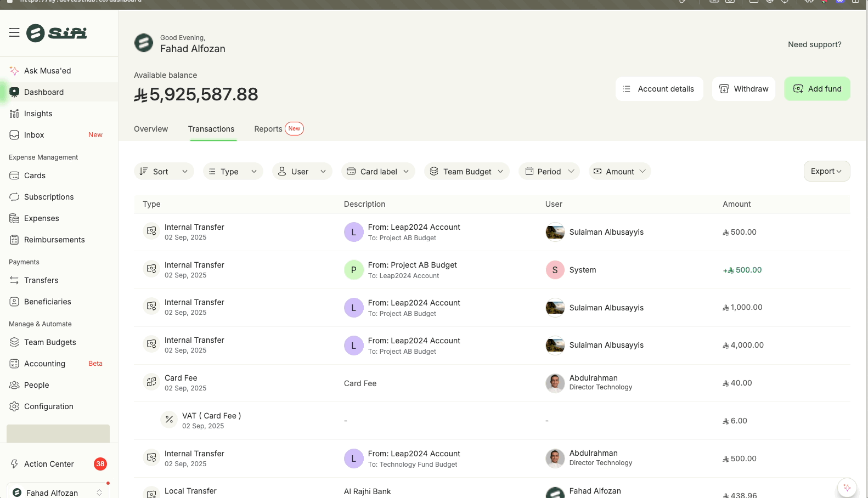Click the floating sparkle assistant icon
Viewport: 868px width, 498px height.
[x=847, y=487]
